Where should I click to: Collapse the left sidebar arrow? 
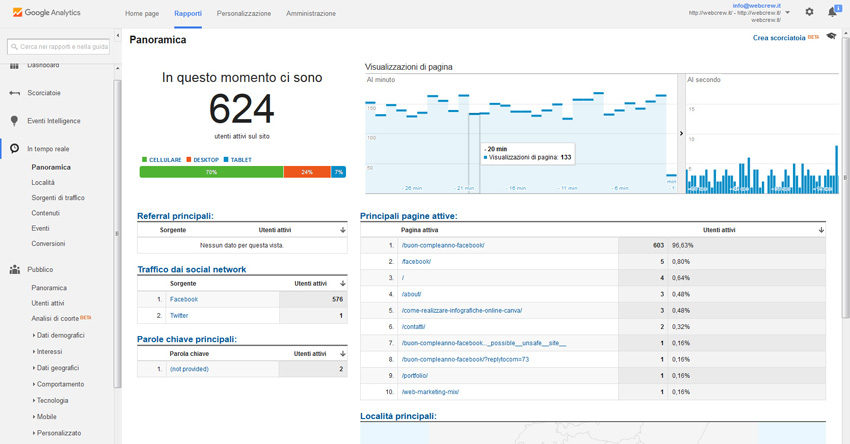tap(118, 36)
